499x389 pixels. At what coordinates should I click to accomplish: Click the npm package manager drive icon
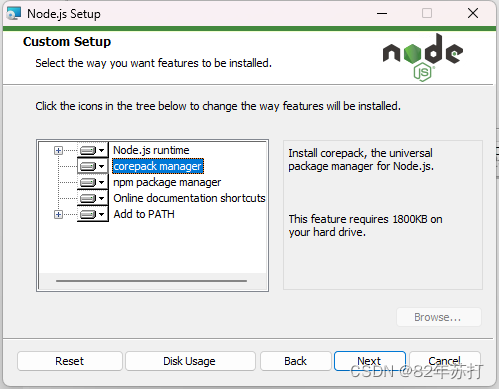pyautogui.click(x=88, y=182)
